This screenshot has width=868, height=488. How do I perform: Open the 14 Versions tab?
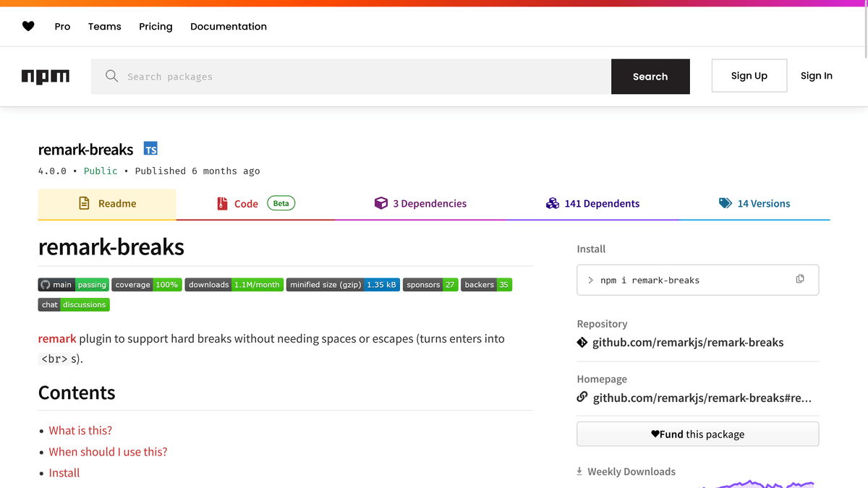(754, 204)
